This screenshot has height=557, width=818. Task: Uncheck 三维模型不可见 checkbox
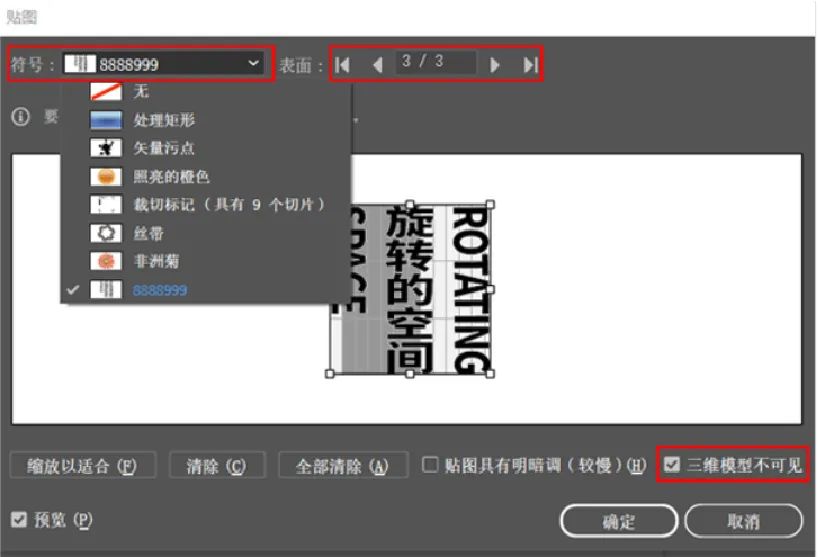(x=672, y=465)
